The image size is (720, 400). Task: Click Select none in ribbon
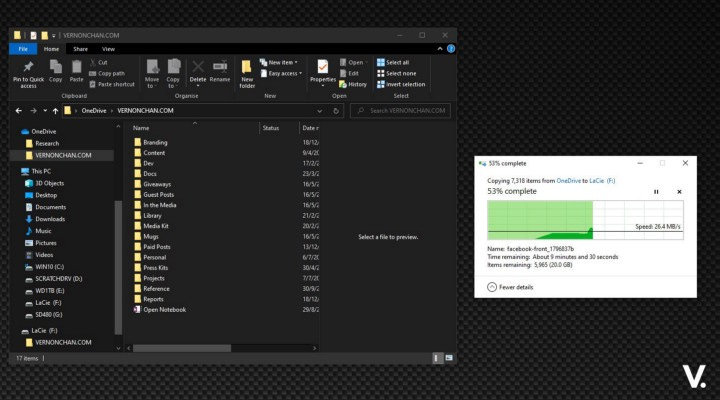(396, 73)
